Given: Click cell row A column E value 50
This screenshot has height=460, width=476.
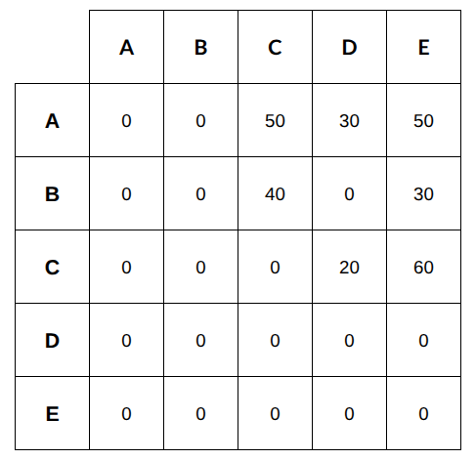Looking at the screenshot, I should [x=423, y=120].
